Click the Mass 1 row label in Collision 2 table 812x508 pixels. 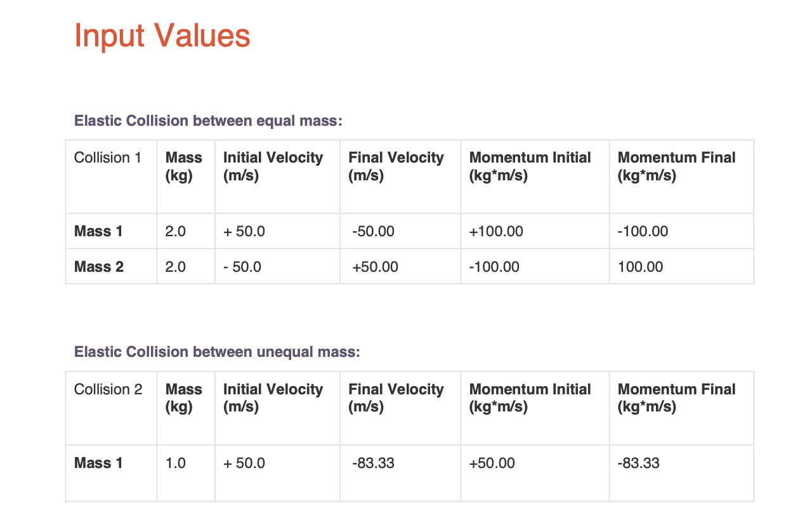pyautogui.click(x=98, y=463)
